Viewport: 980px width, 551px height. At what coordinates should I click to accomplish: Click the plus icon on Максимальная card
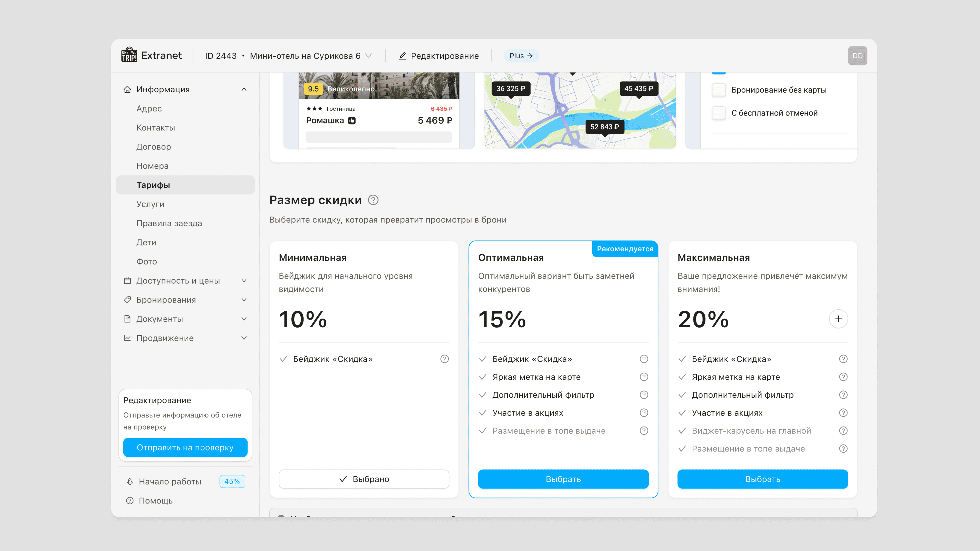838,319
